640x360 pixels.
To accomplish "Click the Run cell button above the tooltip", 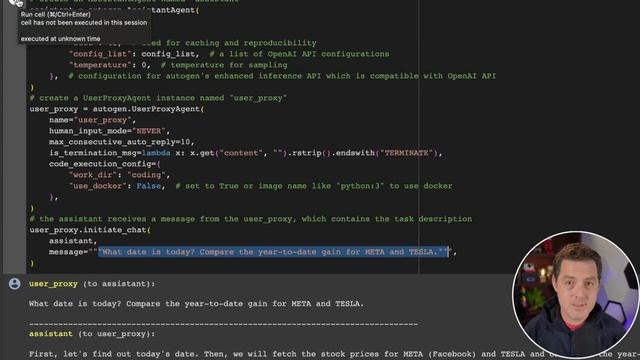I will (x=16, y=2).
